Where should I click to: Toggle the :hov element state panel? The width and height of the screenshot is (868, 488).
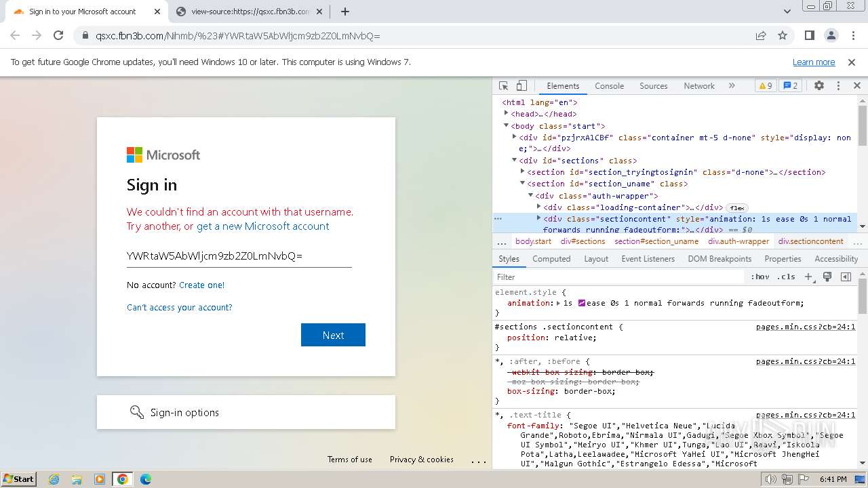760,277
